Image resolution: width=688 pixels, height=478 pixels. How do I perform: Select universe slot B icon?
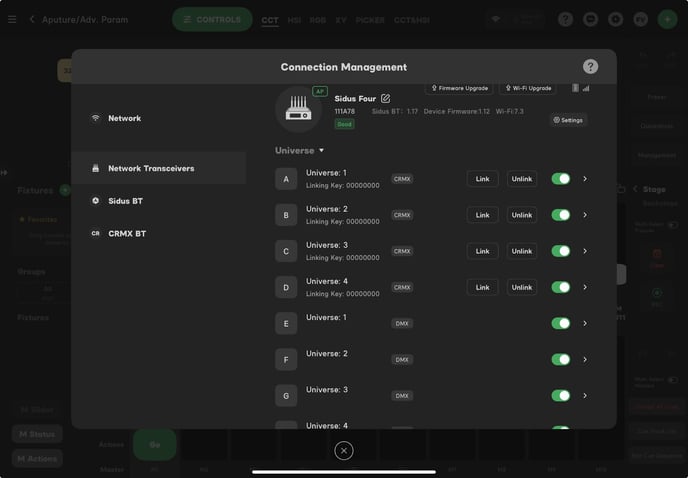pos(286,215)
